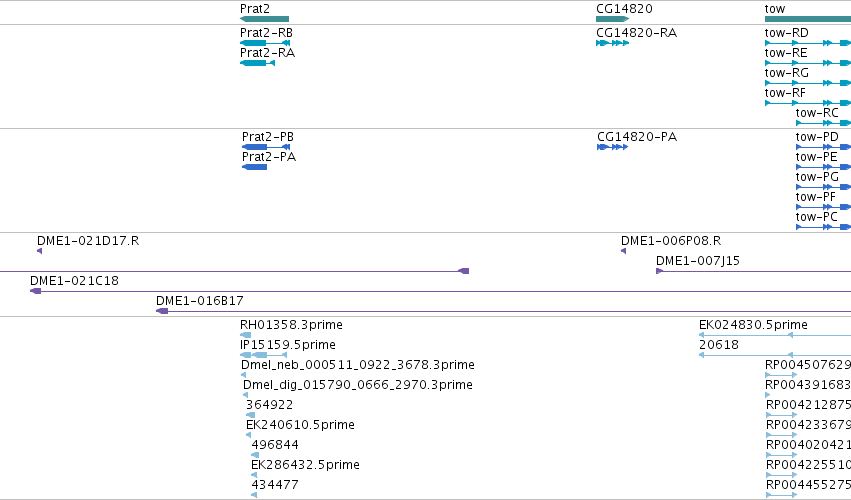
Task: Click the Prat2-RB transcript glyph
Action: pyautogui.click(x=265, y=43)
